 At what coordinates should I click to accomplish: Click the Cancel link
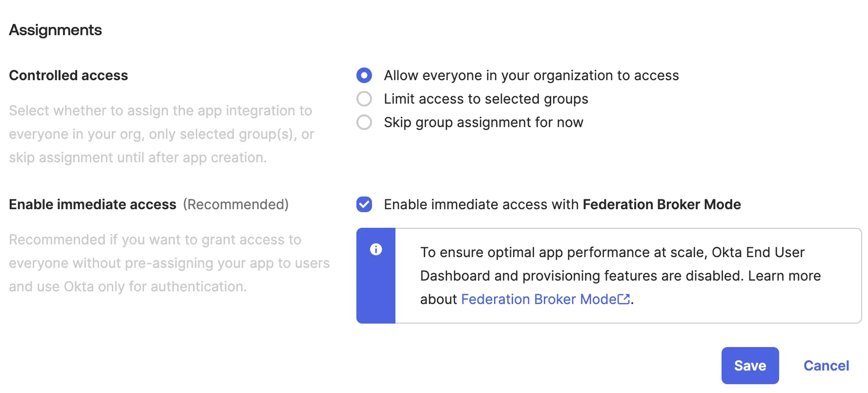click(826, 365)
